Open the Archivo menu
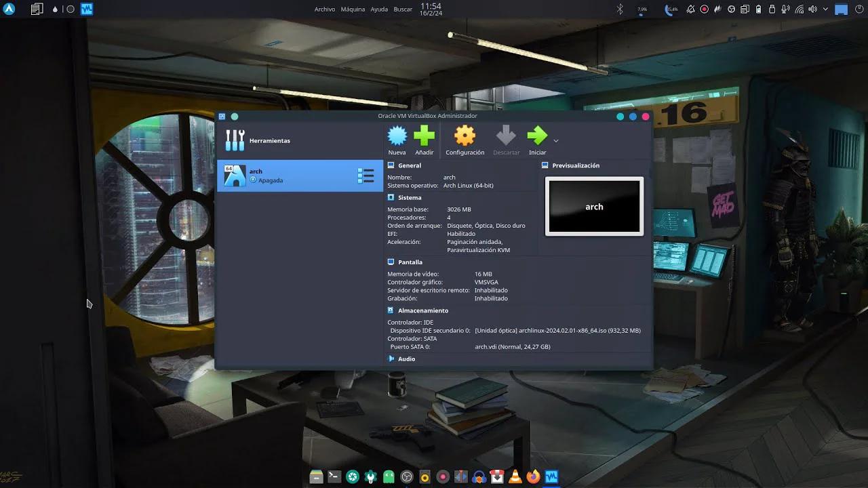The height and width of the screenshot is (488, 868). (x=325, y=9)
